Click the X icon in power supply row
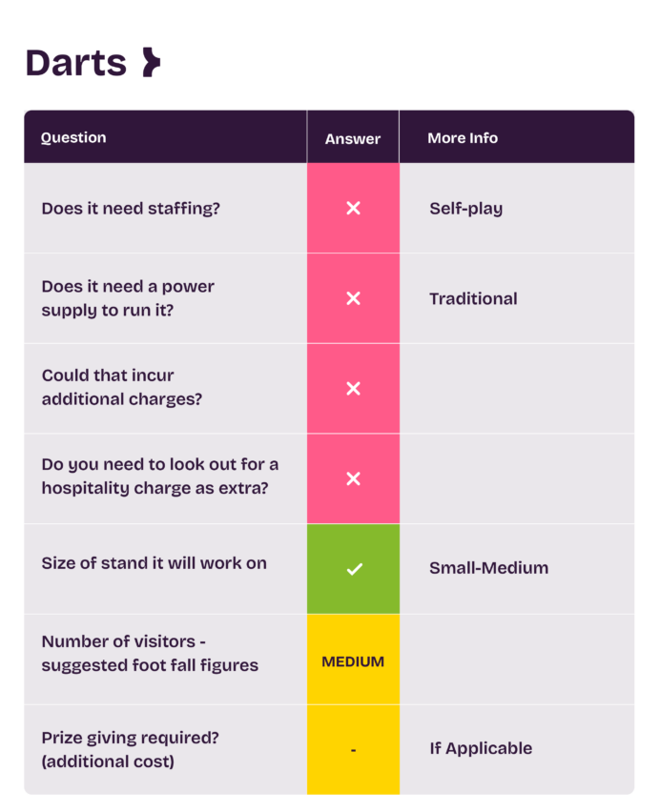Viewport: 660px width, 812px height. [x=353, y=298]
